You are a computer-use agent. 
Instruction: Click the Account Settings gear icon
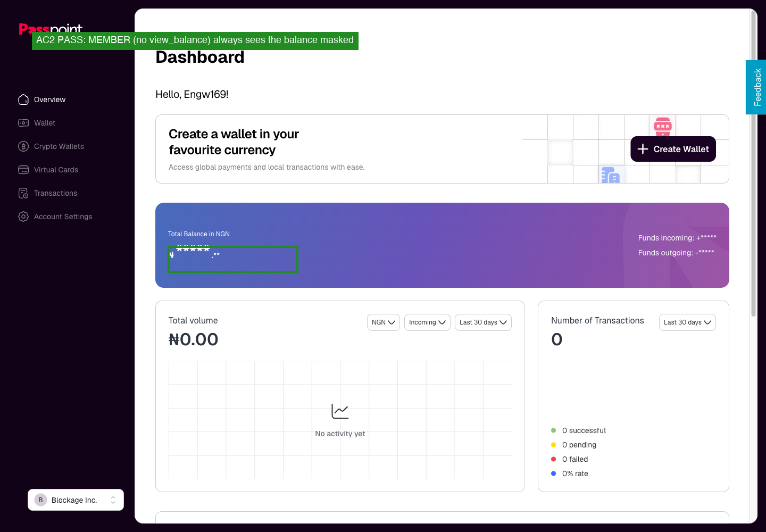tap(23, 217)
